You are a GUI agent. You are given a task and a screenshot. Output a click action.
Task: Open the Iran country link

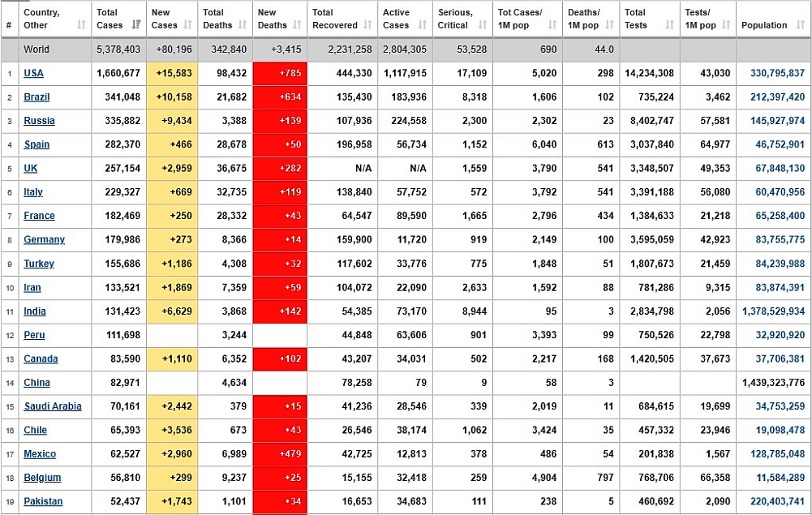tap(32, 287)
